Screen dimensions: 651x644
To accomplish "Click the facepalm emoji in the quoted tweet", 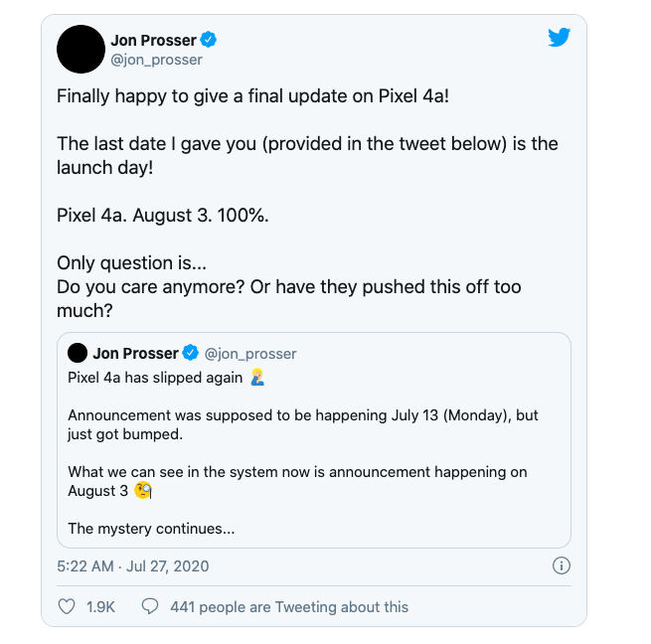I will click(x=256, y=378).
